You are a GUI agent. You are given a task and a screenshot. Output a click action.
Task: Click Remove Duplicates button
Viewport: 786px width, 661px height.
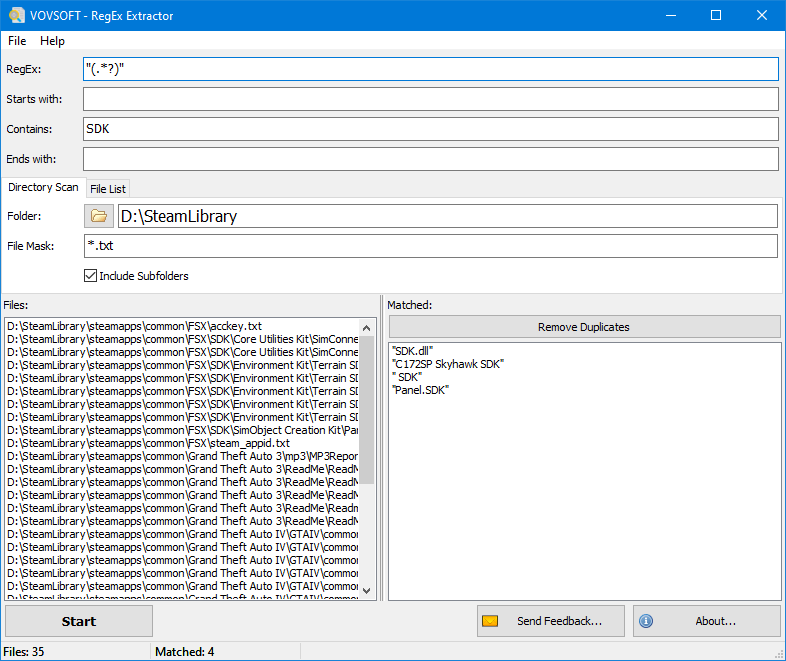(584, 327)
